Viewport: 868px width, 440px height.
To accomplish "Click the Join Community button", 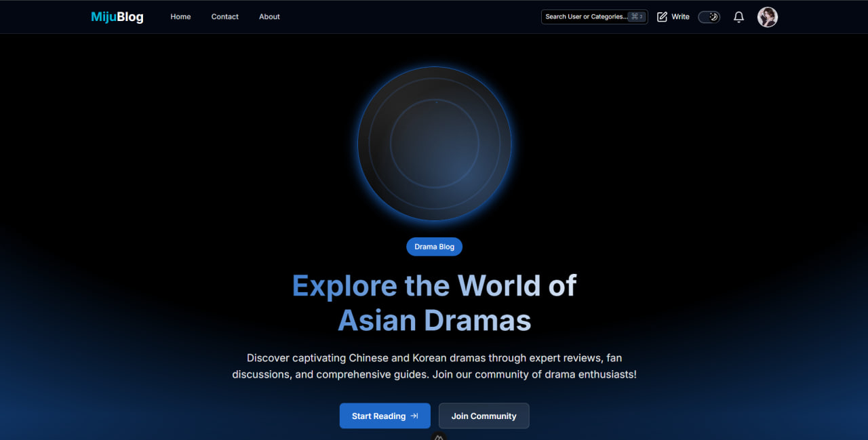I will (x=484, y=416).
